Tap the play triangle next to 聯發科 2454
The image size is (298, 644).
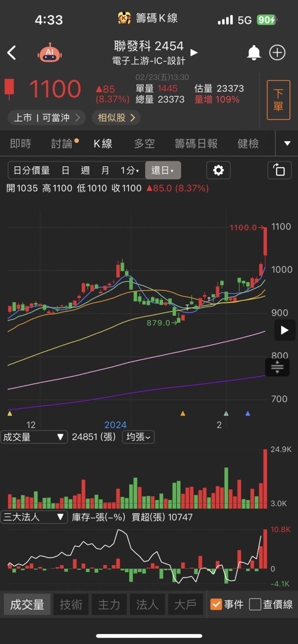pyautogui.click(x=194, y=53)
